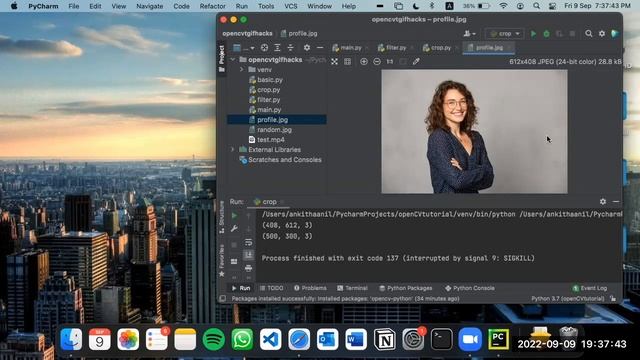Open the Event Log
This screenshot has height=360, width=640.
tap(590, 288)
